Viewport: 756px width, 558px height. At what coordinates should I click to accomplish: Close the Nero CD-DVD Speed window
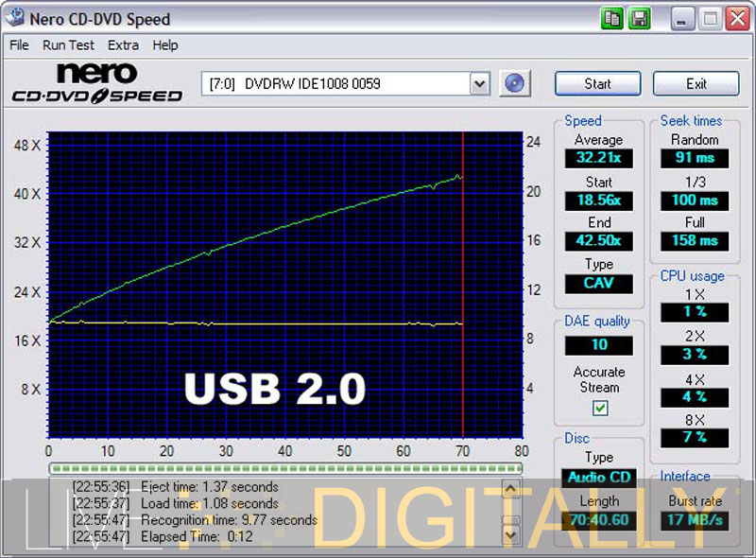736,18
